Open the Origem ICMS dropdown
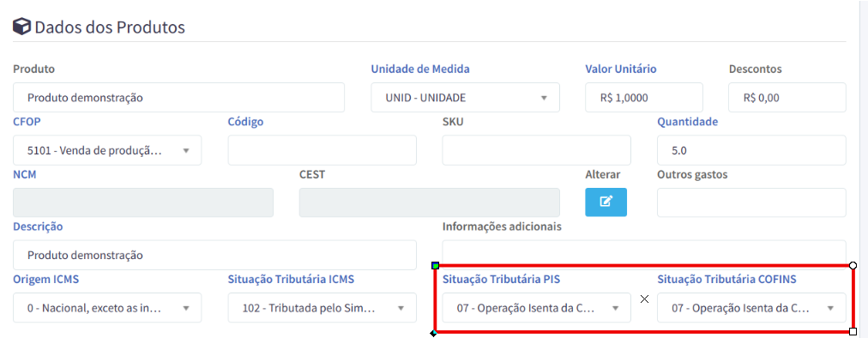Image resolution: width=868 pixels, height=338 pixels. [x=107, y=307]
